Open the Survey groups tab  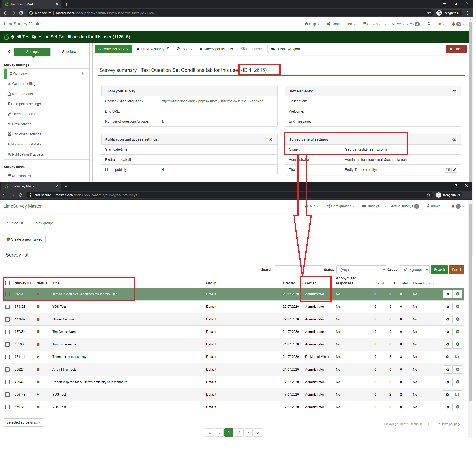42,223
